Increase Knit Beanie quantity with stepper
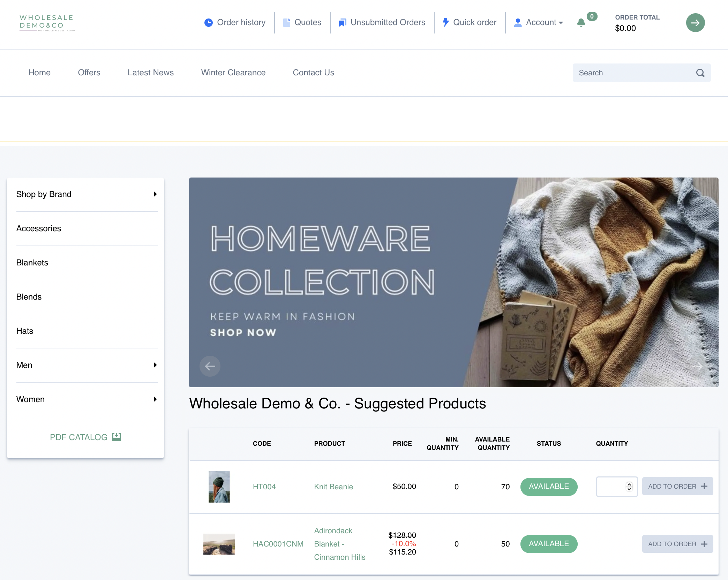The width and height of the screenshot is (728, 580). pyautogui.click(x=629, y=484)
